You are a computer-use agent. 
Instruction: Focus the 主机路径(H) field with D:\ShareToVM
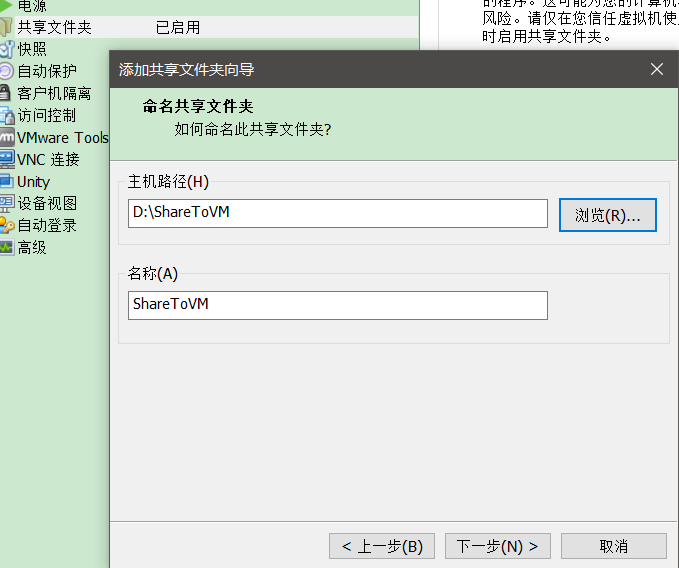click(x=338, y=213)
